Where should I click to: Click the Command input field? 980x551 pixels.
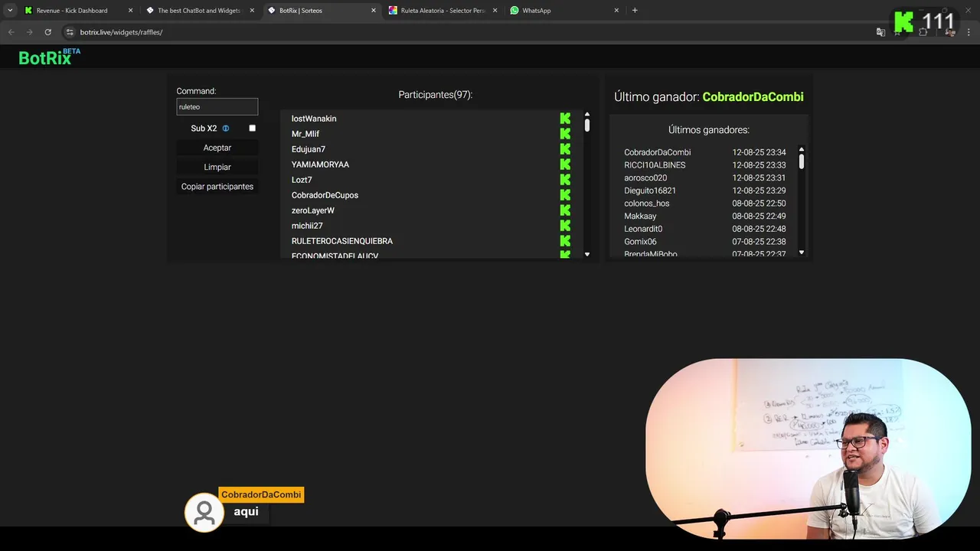(x=217, y=107)
